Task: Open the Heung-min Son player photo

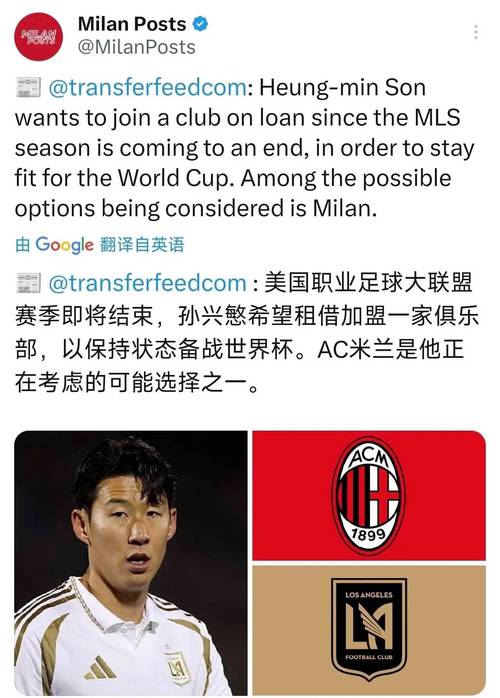Action: (x=131, y=563)
